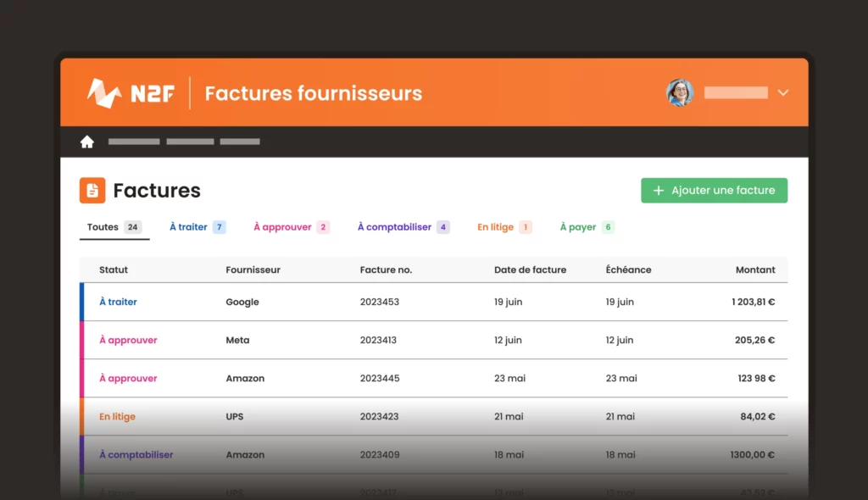Open the Google invoice numbered 2023453
868x500 pixels.
(x=424, y=302)
